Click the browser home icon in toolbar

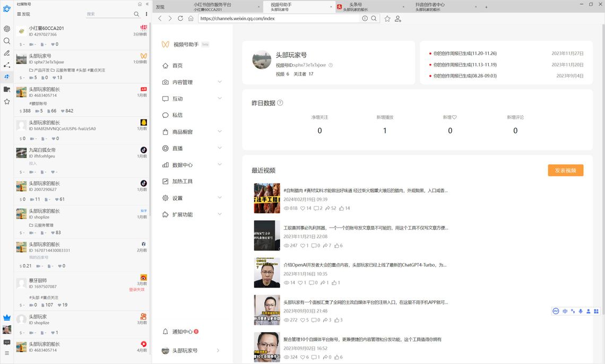click(191, 19)
